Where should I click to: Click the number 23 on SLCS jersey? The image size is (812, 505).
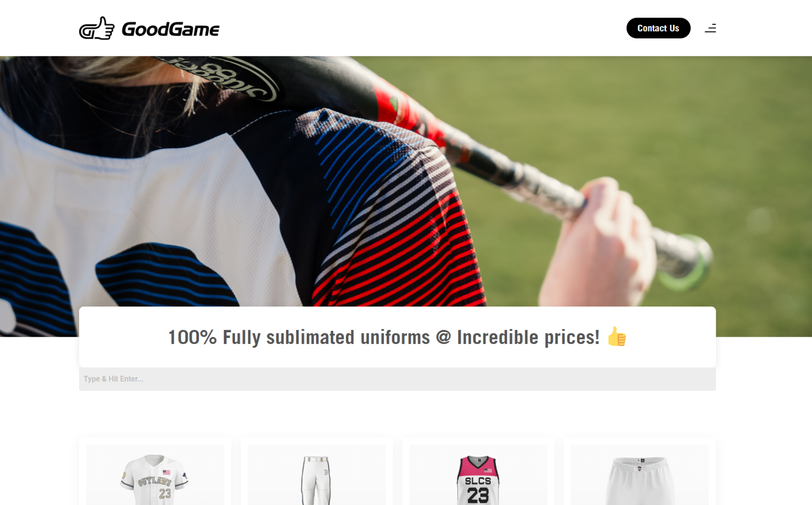pos(478,495)
